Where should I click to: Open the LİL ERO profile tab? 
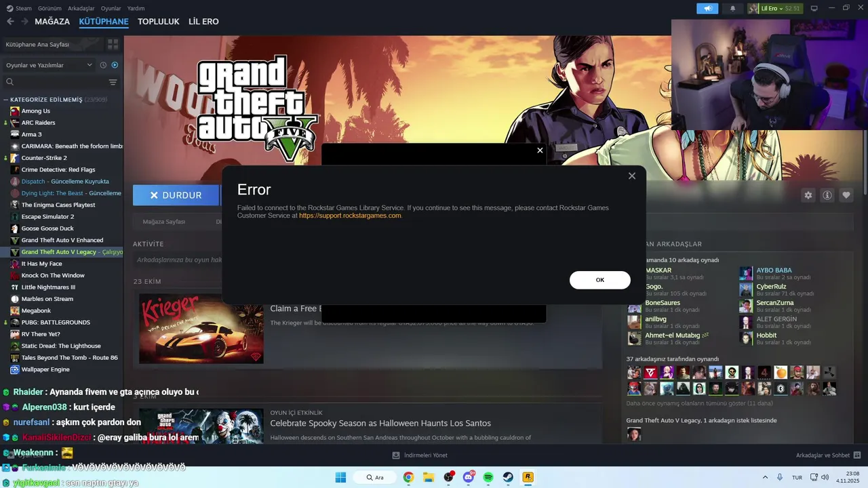point(203,22)
